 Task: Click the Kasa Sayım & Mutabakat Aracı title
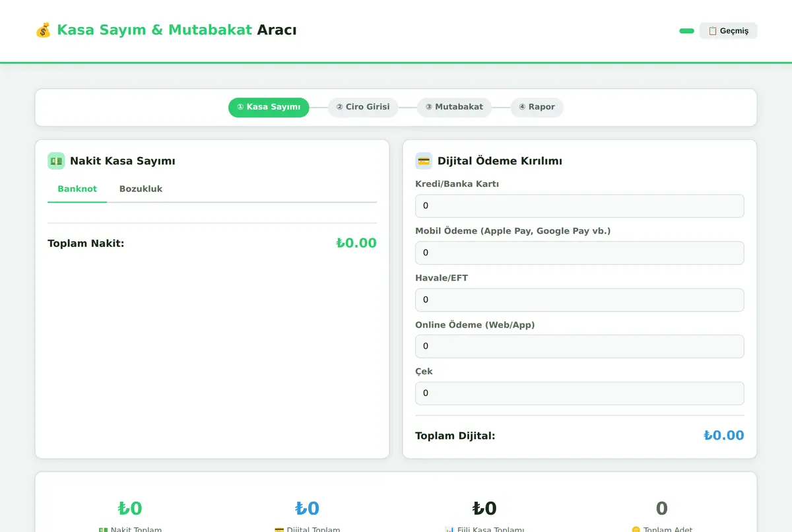coord(177,30)
